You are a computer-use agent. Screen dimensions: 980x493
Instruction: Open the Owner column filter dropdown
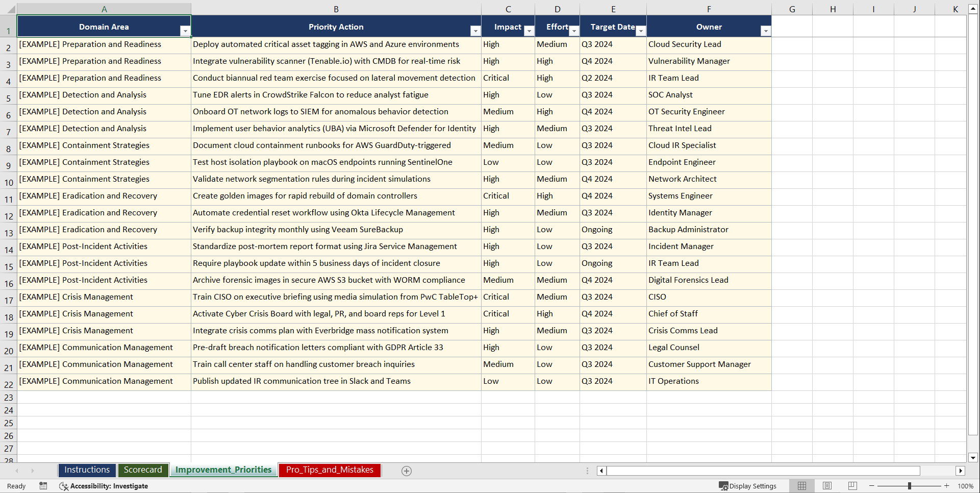pos(765,31)
